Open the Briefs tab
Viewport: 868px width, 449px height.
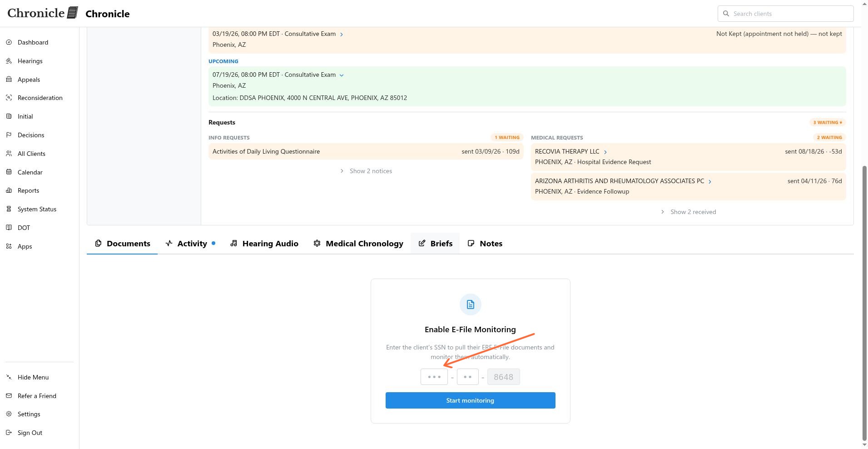pyautogui.click(x=435, y=244)
